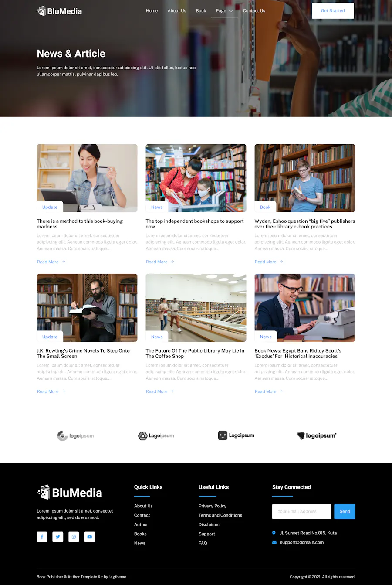
Task: Click the YouTube icon in footer
Action: coord(90,537)
